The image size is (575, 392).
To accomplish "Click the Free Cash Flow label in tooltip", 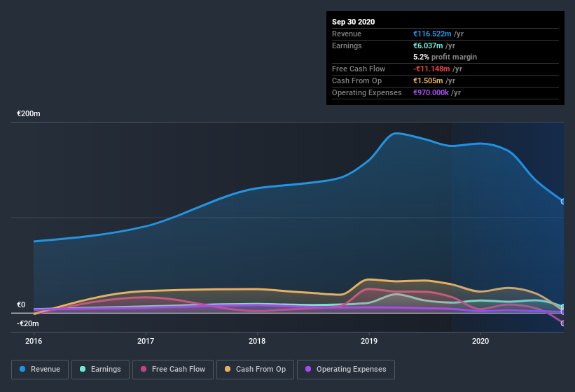I will click(359, 69).
